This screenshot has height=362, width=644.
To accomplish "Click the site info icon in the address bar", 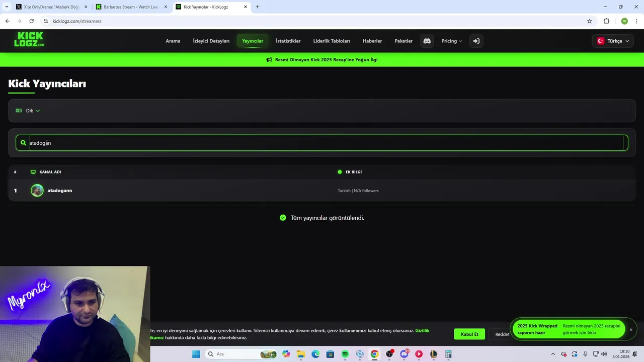I will tap(46, 21).
